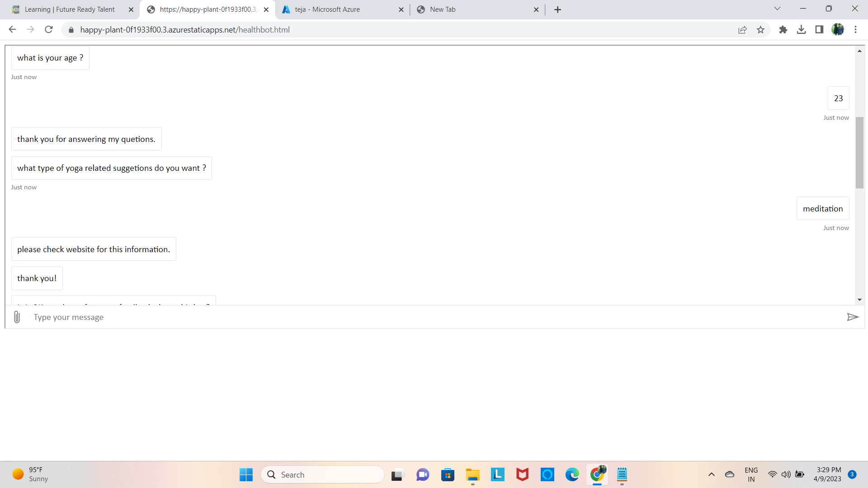Toggle the browser side panel icon
Screen dimensions: 868x488
click(819, 30)
